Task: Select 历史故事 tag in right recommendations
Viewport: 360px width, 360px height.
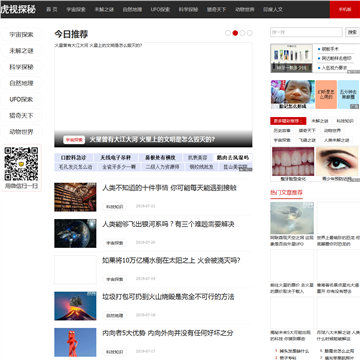Action: tap(282, 131)
